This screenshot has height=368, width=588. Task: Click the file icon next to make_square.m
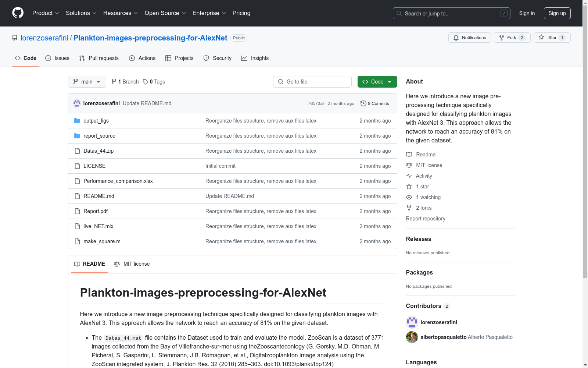click(77, 241)
